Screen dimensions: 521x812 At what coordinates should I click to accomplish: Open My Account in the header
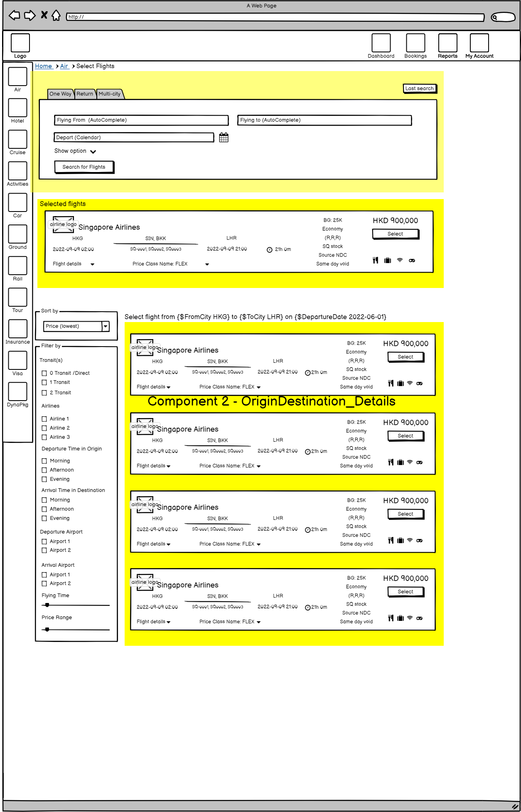click(479, 43)
